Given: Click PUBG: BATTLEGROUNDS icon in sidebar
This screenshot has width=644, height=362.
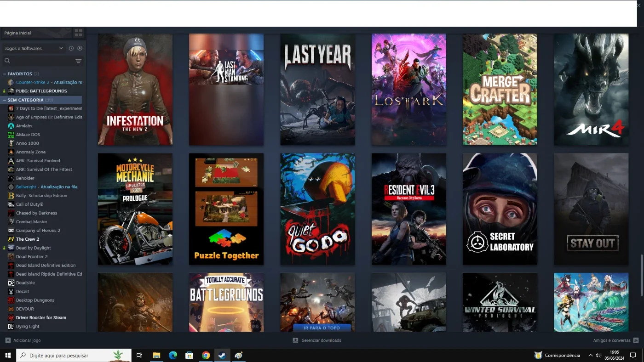Looking at the screenshot, I should (x=11, y=91).
